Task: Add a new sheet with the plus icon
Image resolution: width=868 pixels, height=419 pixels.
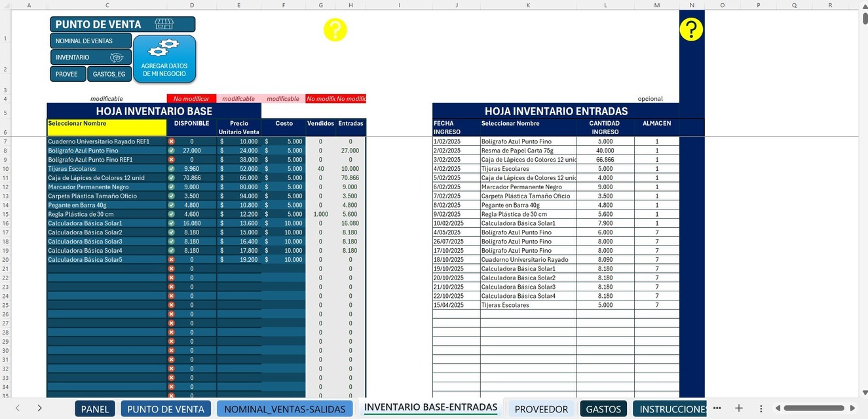Action: tap(739, 409)
